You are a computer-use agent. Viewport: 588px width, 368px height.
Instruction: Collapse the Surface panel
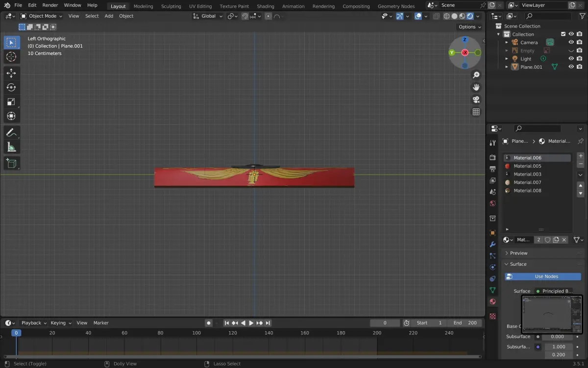(x=518, y=264)
